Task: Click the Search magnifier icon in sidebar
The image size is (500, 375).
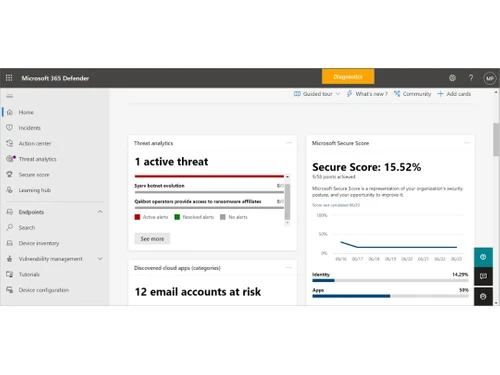Action: coord(10,227)
